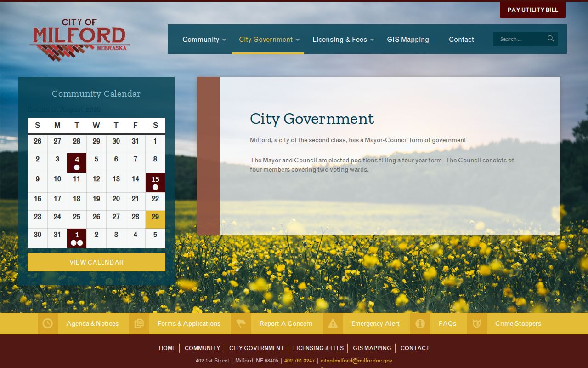Click the address 402 1st Street
The image size is (588, 368).
(x=212, y=361)
